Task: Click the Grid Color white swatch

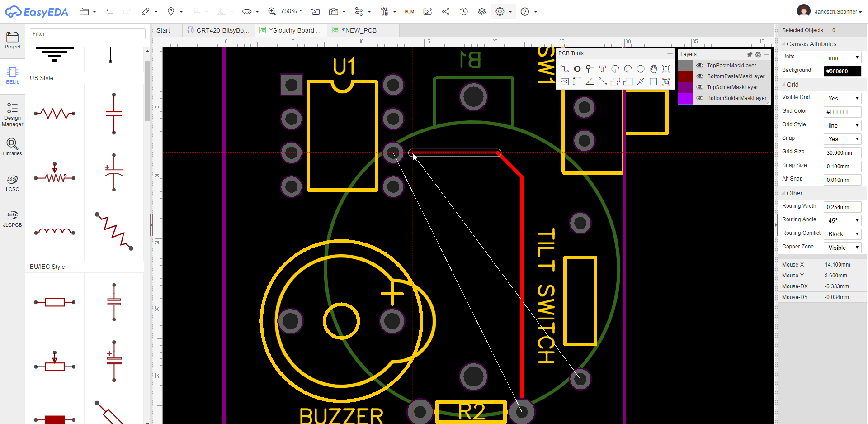Action: [842, 112]
